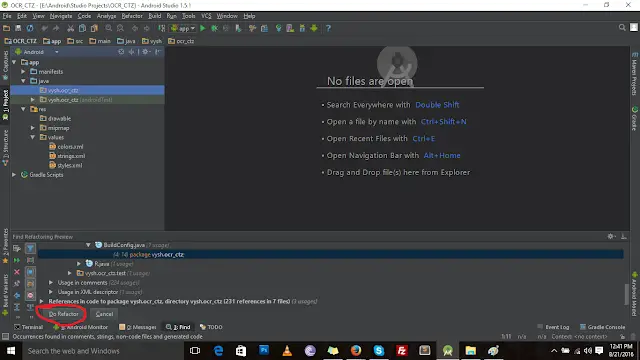The height and width of the screenshot is (360, 640).
Task: Expand the mipmap folder
Action: (x=33, y=128)
